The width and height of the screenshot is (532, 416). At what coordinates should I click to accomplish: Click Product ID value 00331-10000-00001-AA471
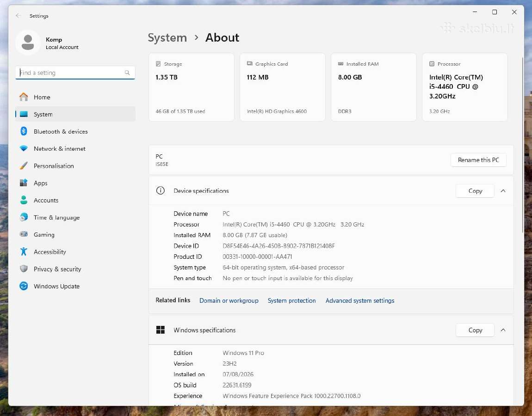(257, 257)
